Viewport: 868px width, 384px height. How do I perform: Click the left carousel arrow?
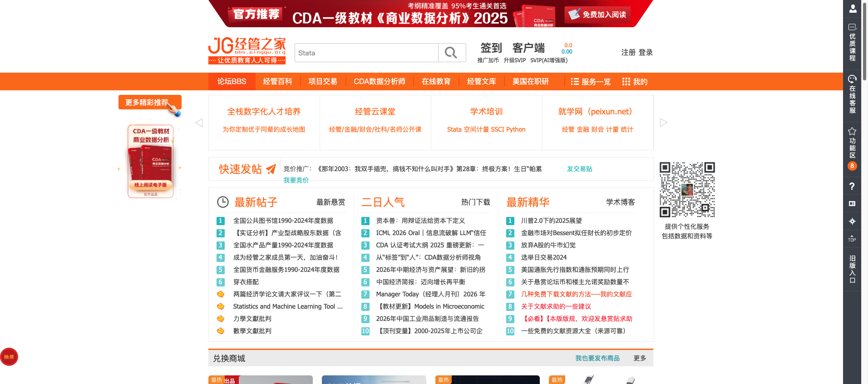[199, 123]
